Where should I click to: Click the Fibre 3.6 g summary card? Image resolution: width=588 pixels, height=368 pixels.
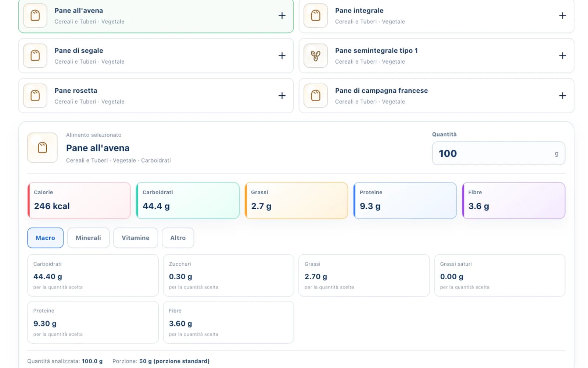coord(513,201)
